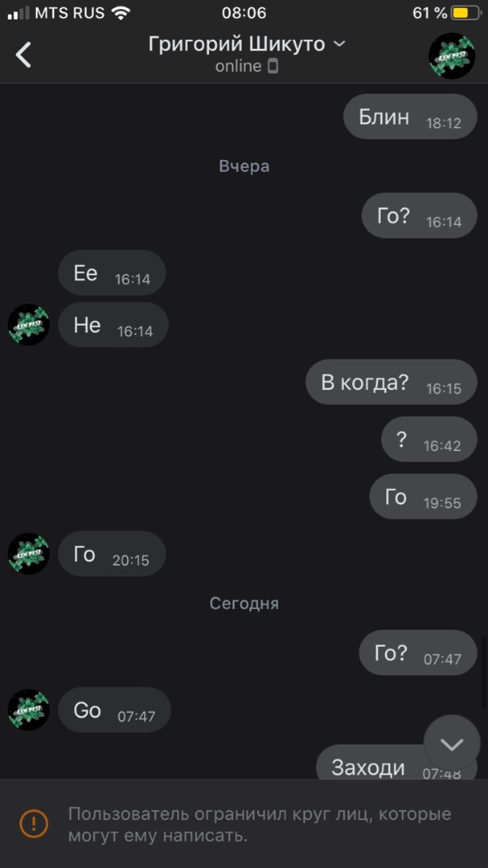Tap the "Го?" message sent at 16:14
The height and width of the screenshot is (868, 488).
point(420,215)
